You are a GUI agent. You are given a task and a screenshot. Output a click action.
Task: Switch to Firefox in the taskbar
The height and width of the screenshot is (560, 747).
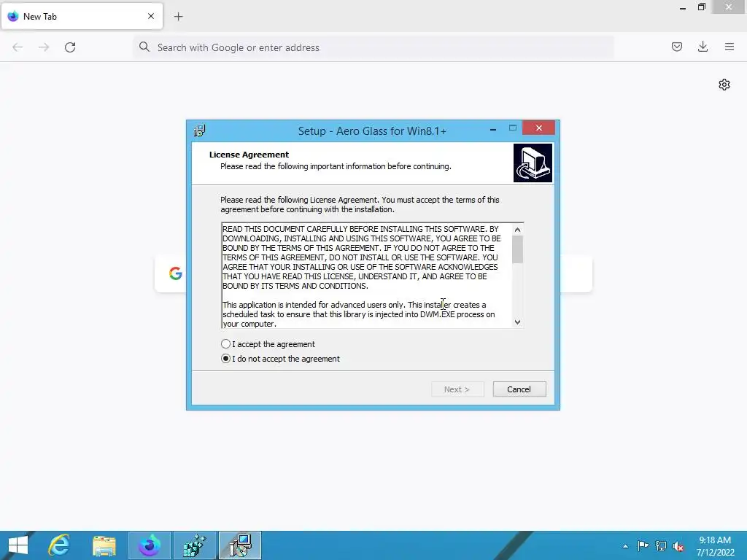[149, 545]
